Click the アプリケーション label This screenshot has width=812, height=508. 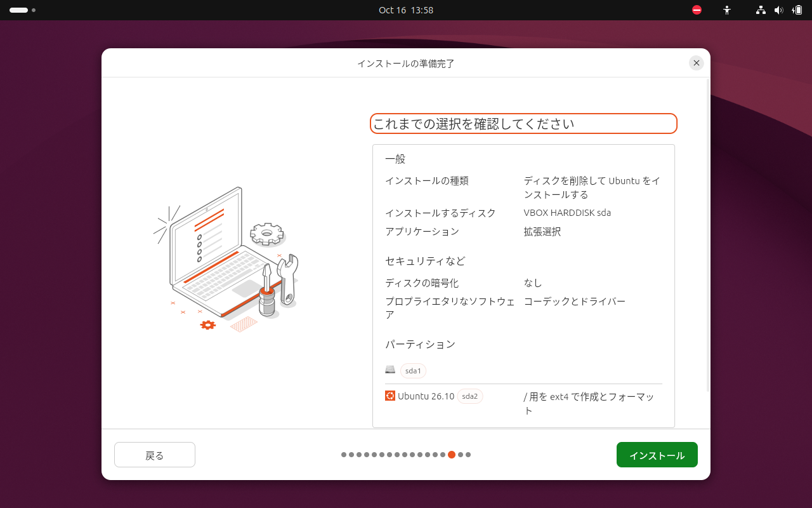point(422,232)
